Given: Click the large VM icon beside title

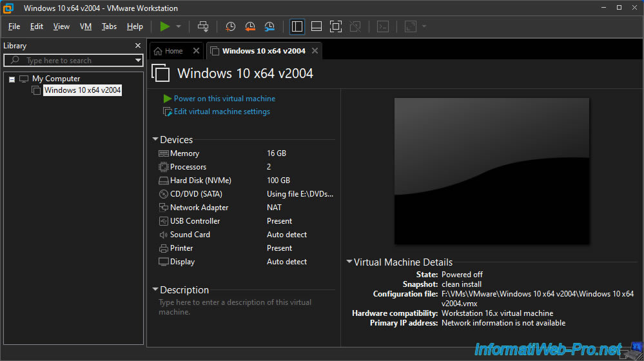Looking at the screenshot, I should [161, 73].
